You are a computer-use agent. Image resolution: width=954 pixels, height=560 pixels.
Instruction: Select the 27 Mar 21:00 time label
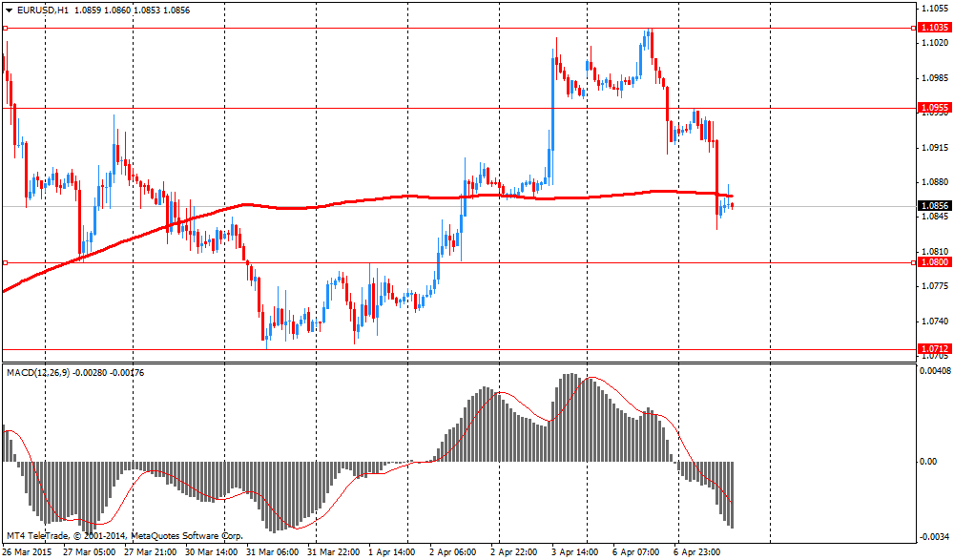click(x=151, y=552)
